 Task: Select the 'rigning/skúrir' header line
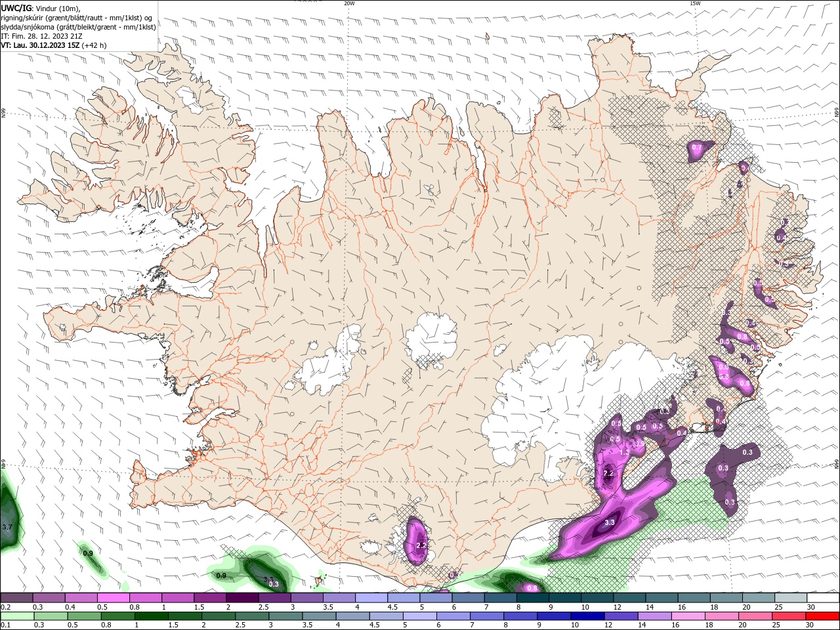(77, 18)
